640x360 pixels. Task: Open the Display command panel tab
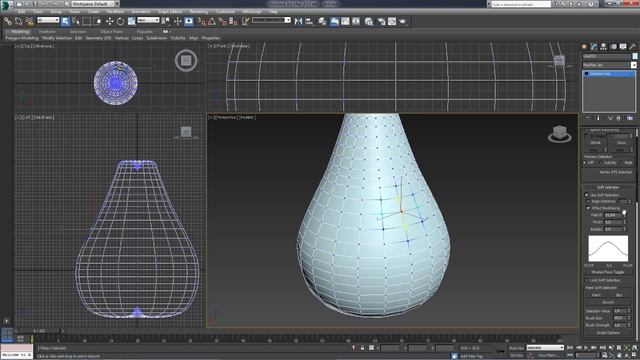pyautogui.click(x=623, y=47)
